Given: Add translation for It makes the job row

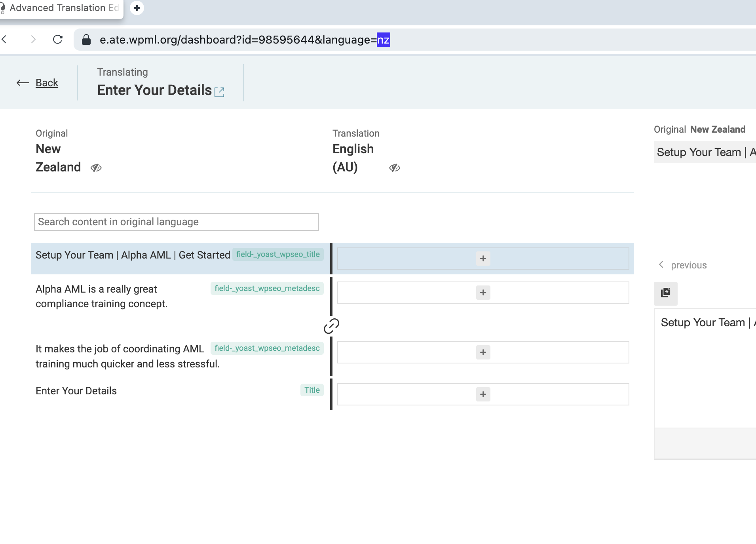Looking at the screenshot, I should pos(483,352).
